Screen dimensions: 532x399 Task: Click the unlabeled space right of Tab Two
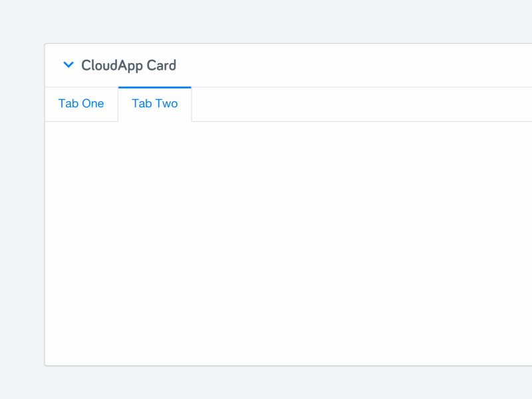point(332,104)
